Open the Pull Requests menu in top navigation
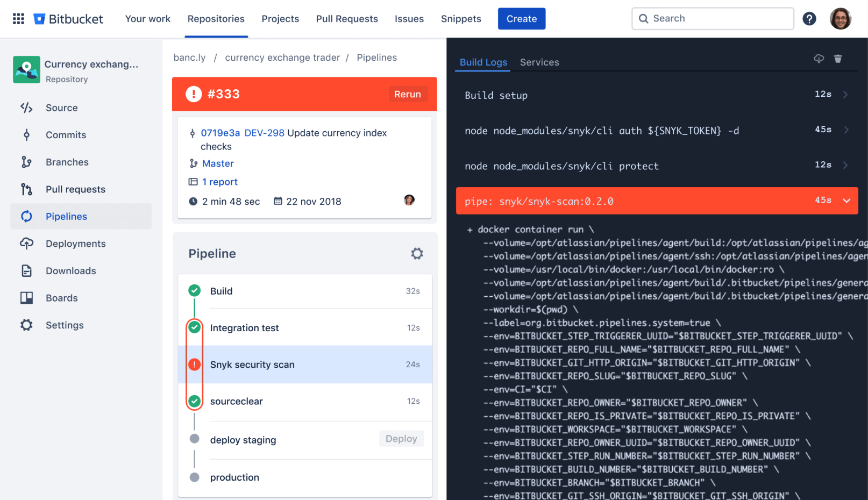 tap(347, 18)
